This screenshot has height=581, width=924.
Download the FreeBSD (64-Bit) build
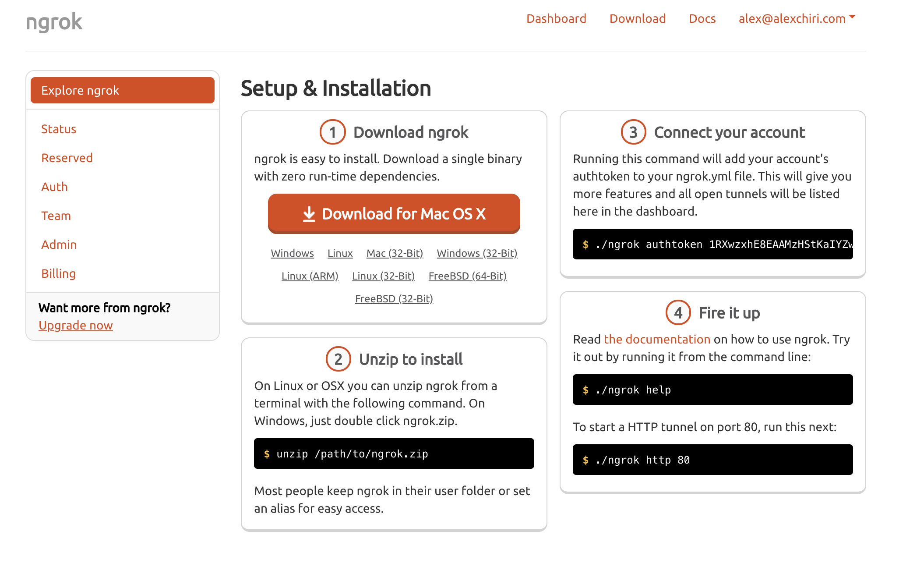coord(468,276)
